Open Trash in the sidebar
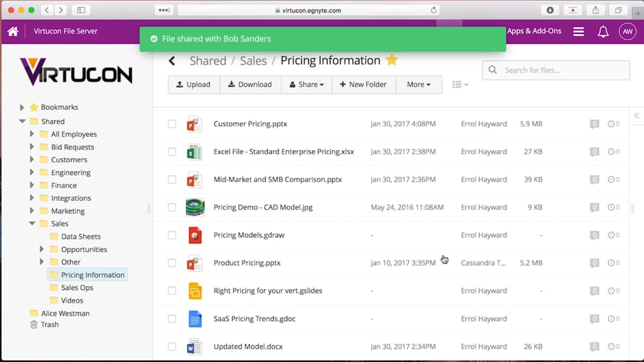 click(50, 324)
